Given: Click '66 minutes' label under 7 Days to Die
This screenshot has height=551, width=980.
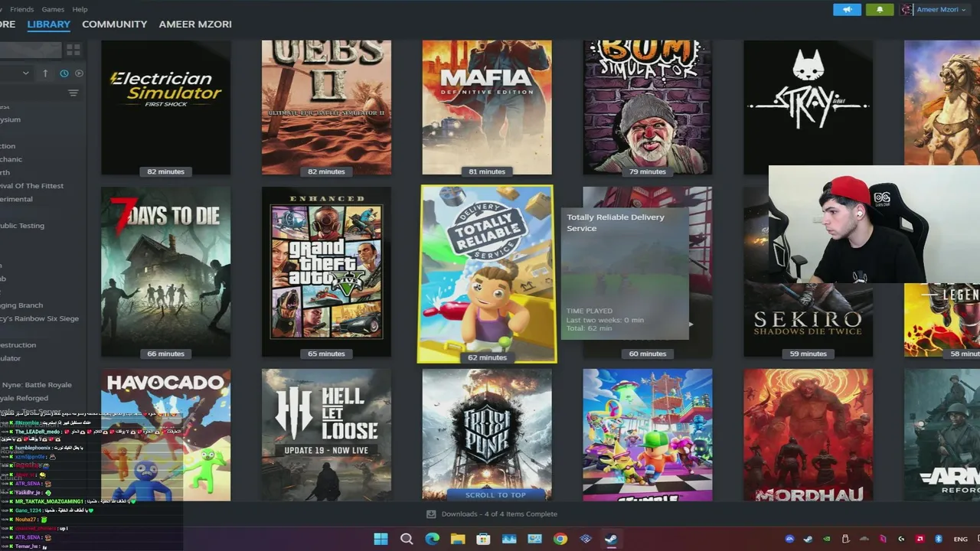Looking at the screenshot, I should [165, 354].
